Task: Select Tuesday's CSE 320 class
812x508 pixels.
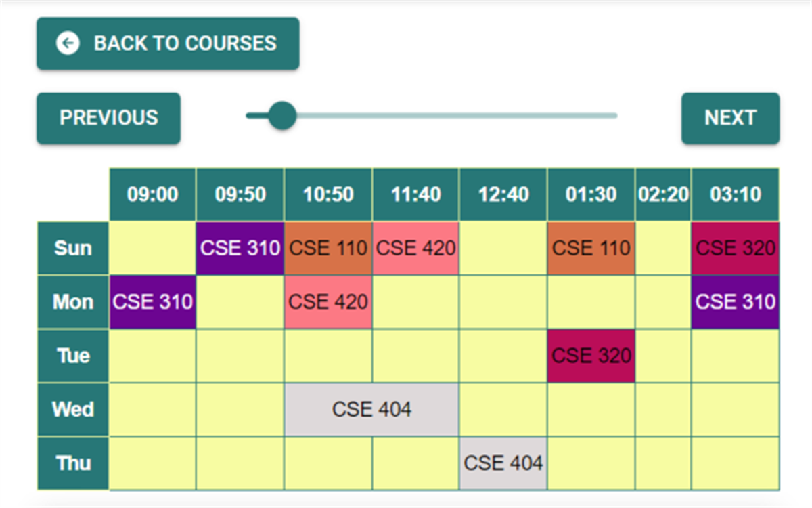Action: tap(591, 356)
